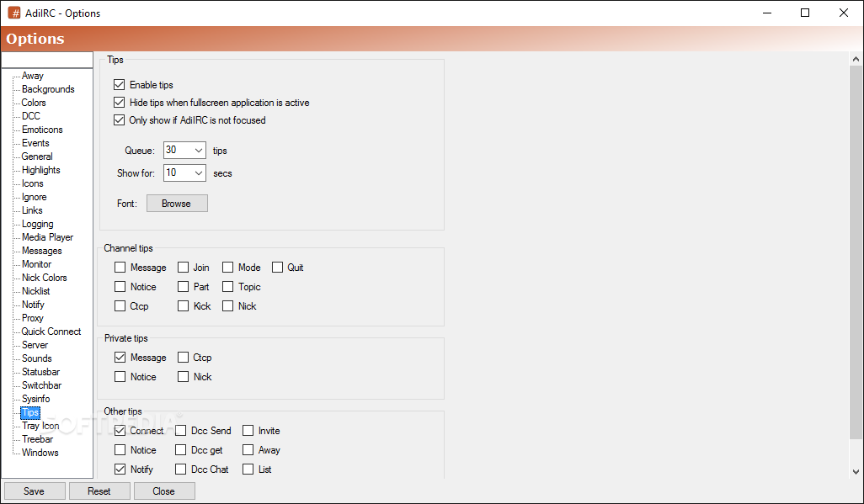Viewport: 864px width, 504px height.
Task: Check the Channel tips Nick box
Action: pyautogui.click(x=227, y=306)
